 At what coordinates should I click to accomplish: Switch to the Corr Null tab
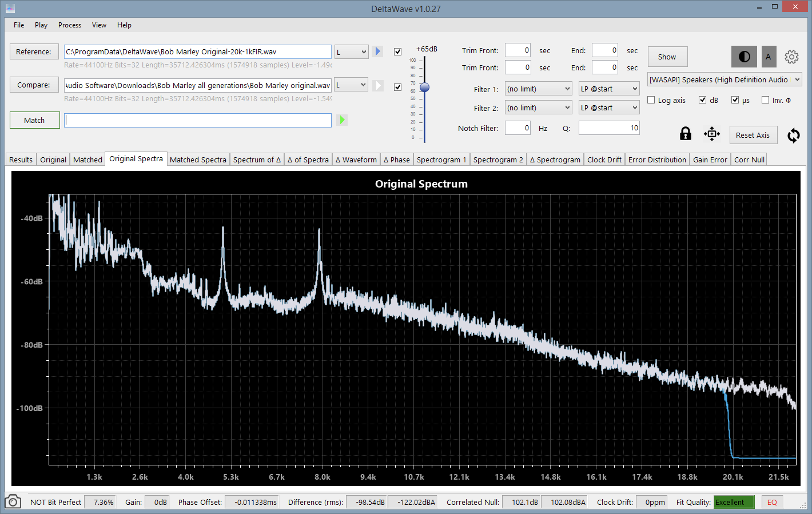point(749,160)
